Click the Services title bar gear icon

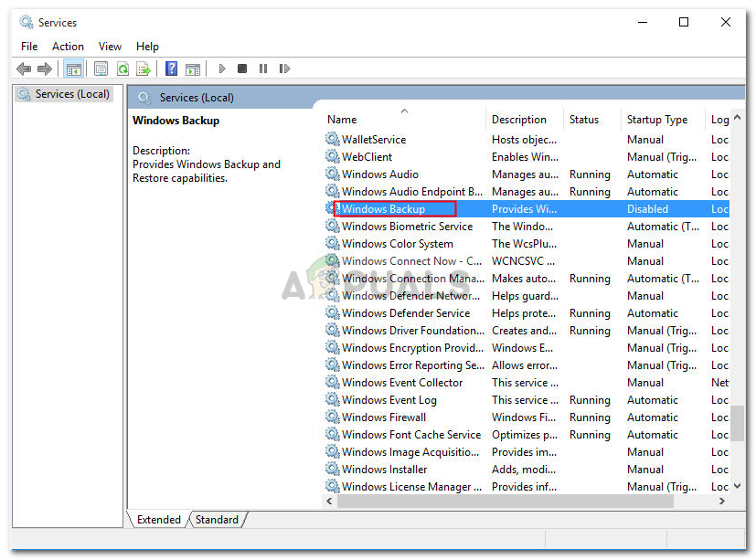coord(26,22)
